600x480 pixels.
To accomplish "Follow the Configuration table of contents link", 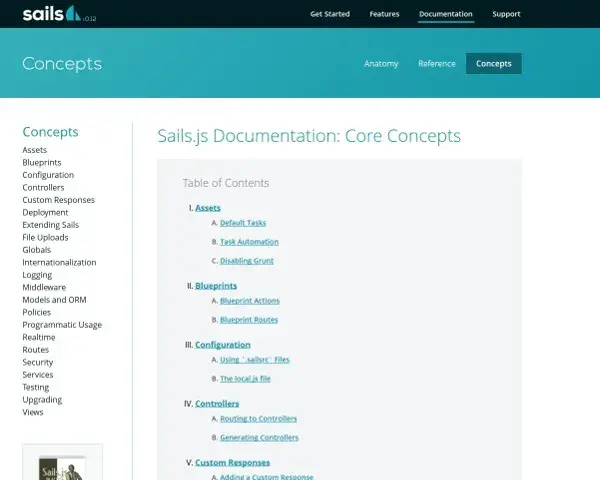I will click(x=223, y=345).
